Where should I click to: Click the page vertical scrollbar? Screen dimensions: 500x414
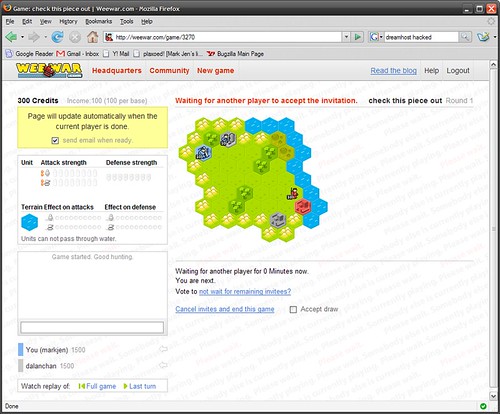[493, 229]
